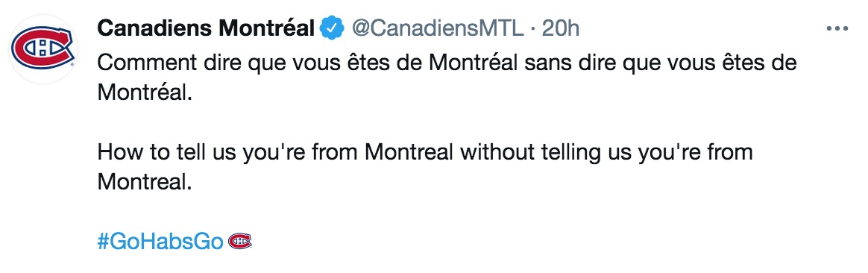Image resolution: width=868 pixels, height=273 pixels.
Task: Click the word Montreal. ending the English sentence
Action: click(145, 182)
